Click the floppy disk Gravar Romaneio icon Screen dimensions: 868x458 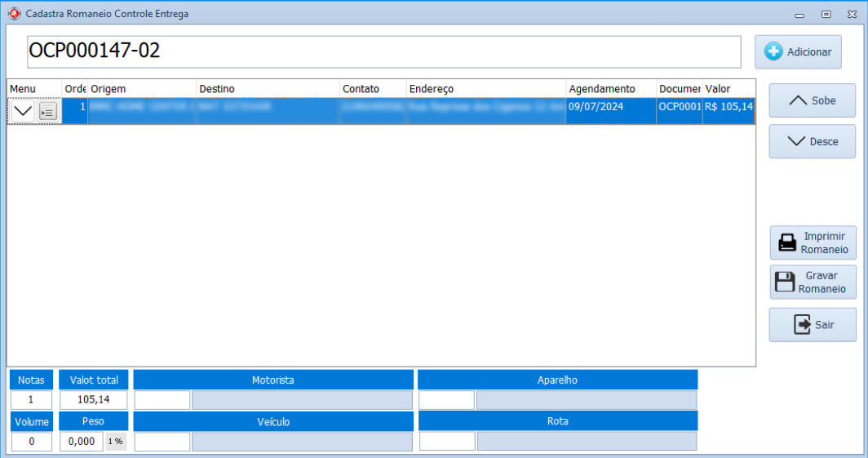click(785, 282)
